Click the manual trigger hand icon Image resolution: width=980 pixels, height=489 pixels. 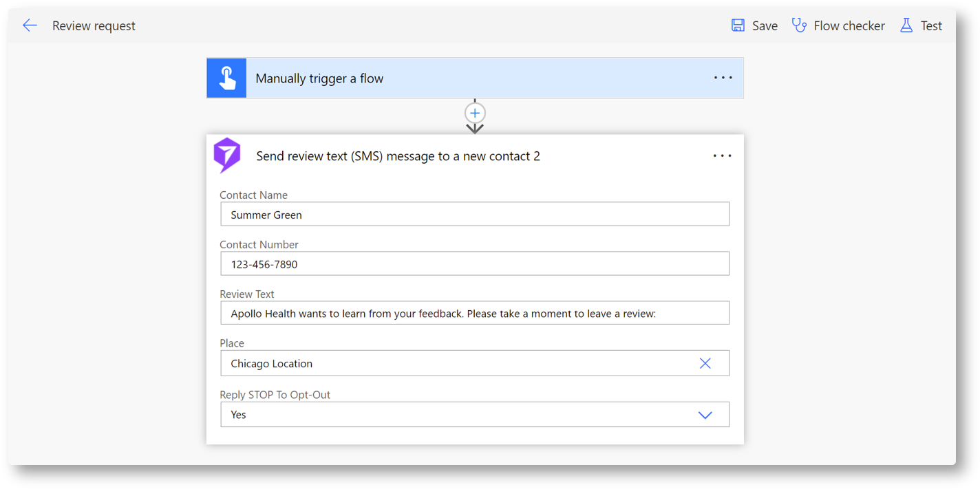pos(226,78)
